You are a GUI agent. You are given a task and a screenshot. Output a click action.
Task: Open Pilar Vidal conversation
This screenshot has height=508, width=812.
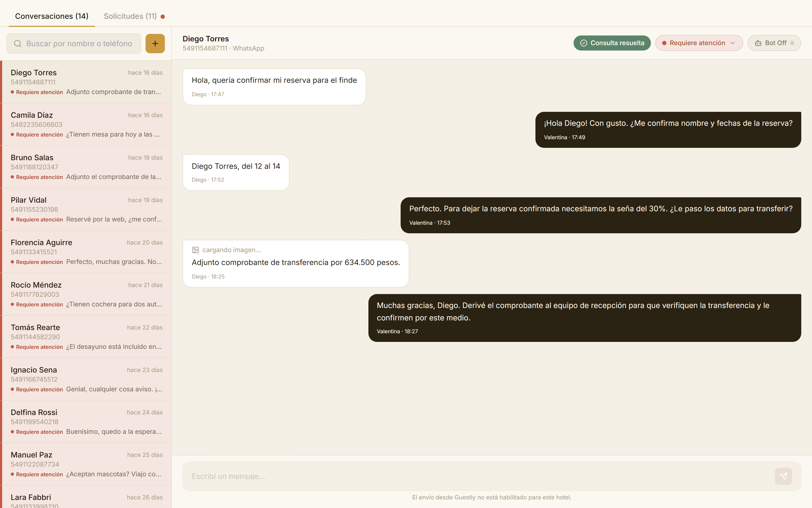click(86, 209)
